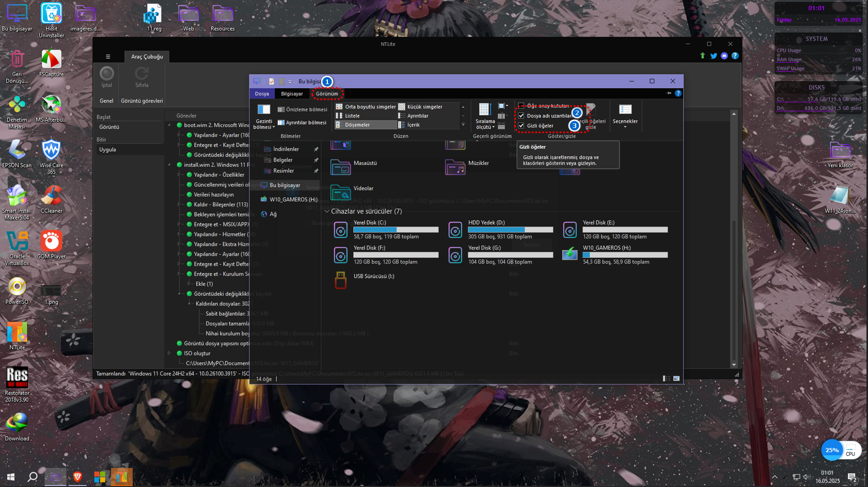Open the quick access toolbar customize dropdown

click(x=290, y=82)
